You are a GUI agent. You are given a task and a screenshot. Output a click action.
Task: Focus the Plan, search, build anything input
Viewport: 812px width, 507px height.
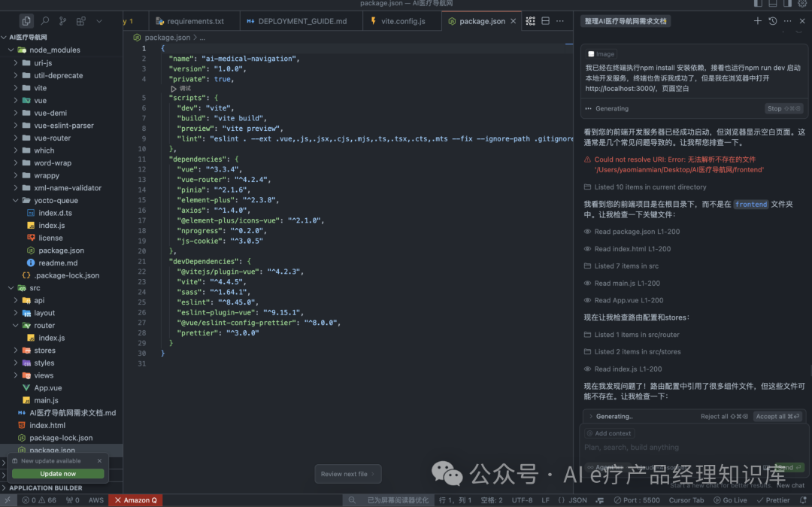(x=693, y=447)
